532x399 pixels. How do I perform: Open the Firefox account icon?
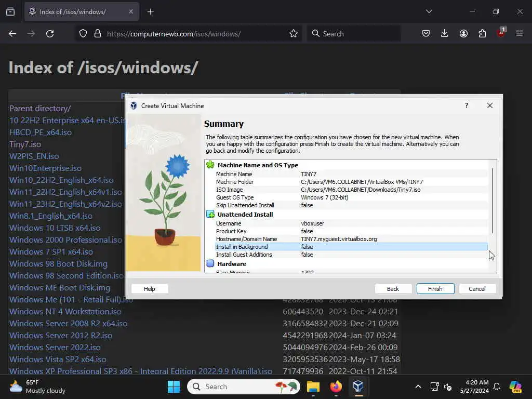[463, 34]
